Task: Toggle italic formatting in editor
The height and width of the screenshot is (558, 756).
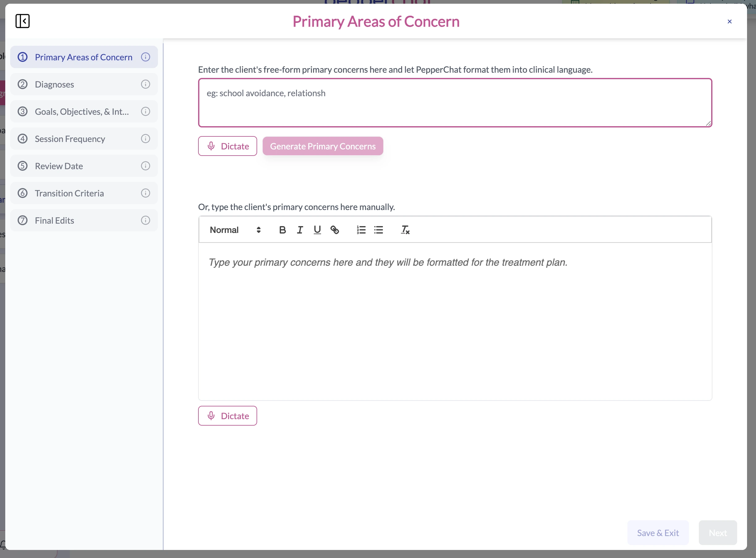Action: click(x=300, y=230)
